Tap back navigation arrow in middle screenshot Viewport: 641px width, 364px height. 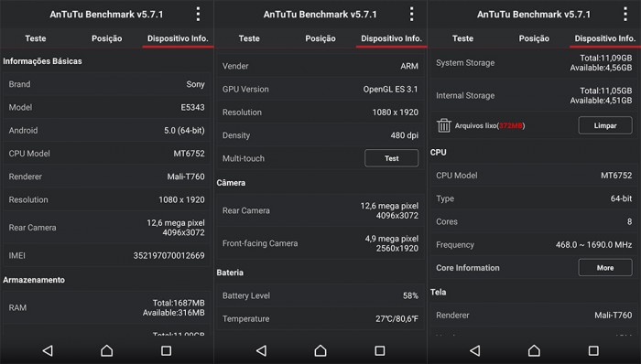pyautogui.click(x=261, y=350)
